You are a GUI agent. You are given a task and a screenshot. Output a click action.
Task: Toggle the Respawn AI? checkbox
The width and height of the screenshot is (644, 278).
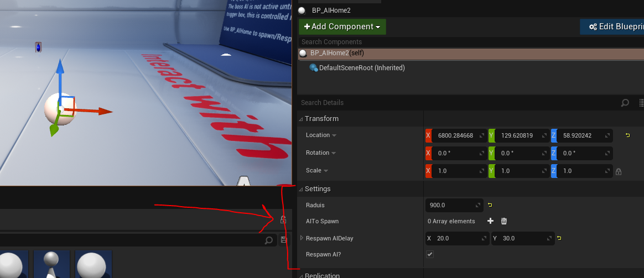[429, 254]
